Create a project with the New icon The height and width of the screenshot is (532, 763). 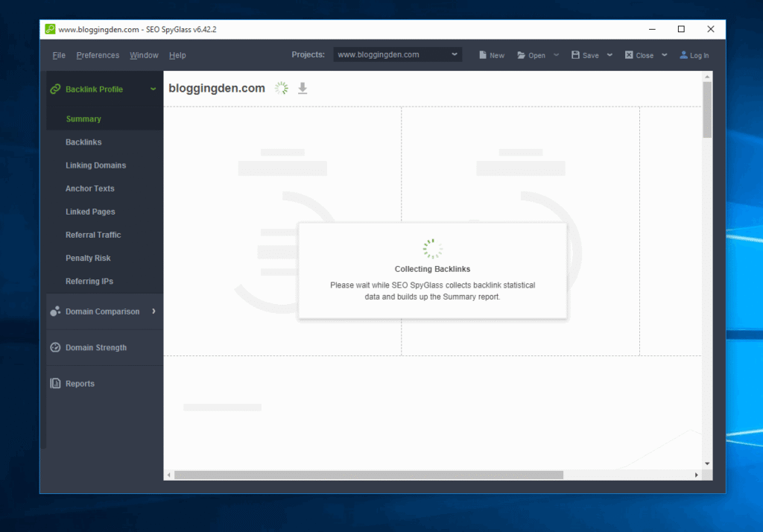[x=483, y=54]
